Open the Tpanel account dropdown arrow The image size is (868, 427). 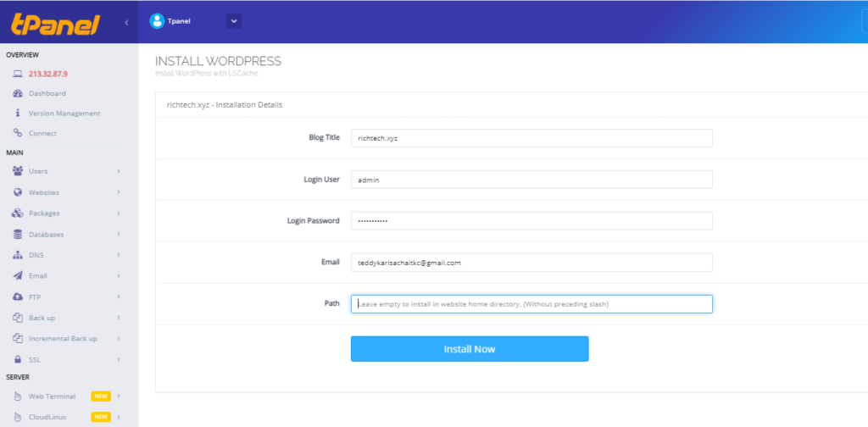pyautogui.click(x=234, y=21)
